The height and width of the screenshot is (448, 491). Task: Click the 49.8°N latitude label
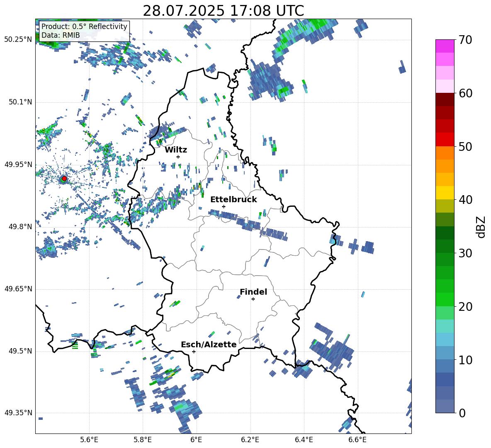[x=20, y=227]
